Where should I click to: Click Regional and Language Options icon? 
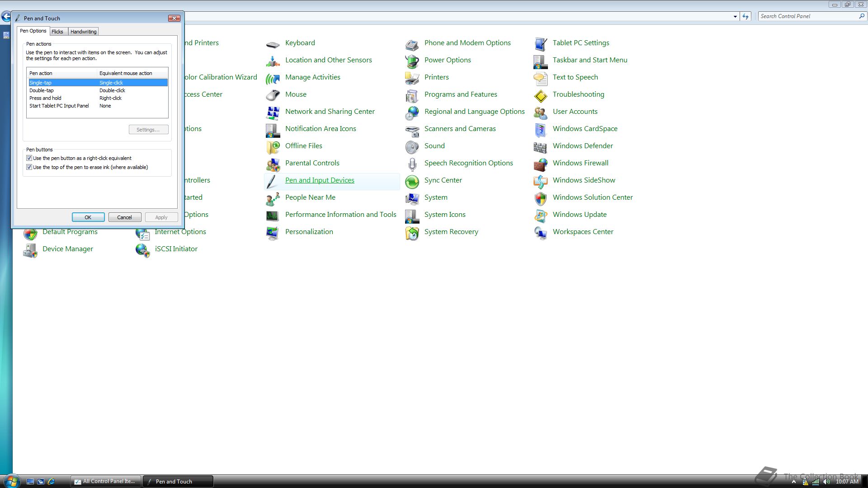coord(412,112)
